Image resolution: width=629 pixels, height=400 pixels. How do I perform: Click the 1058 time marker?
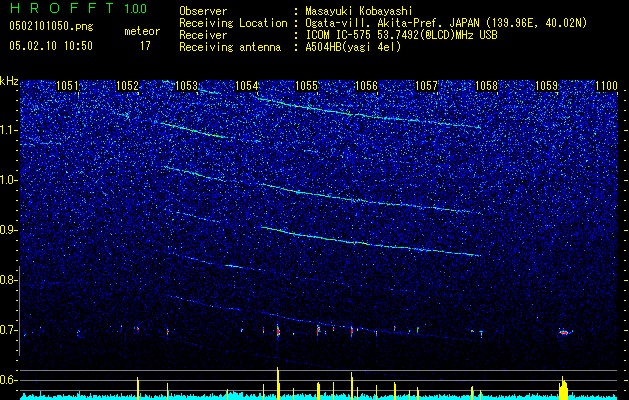point(486,85)
